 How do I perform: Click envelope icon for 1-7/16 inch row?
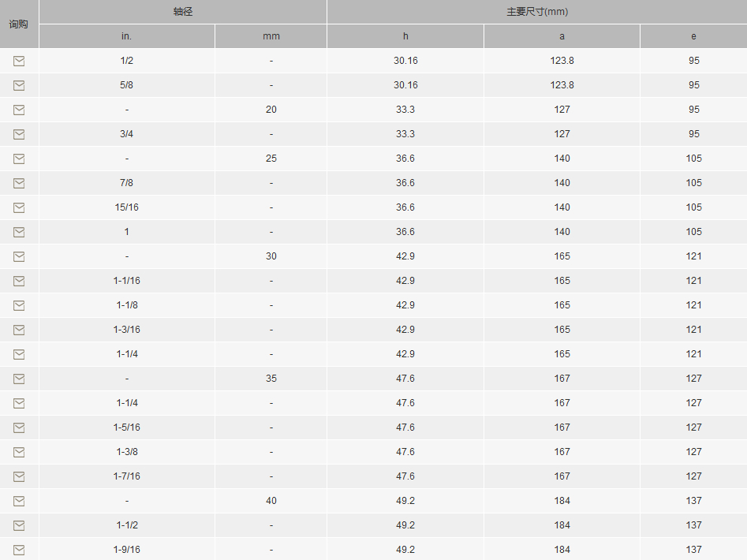[19, 476]
